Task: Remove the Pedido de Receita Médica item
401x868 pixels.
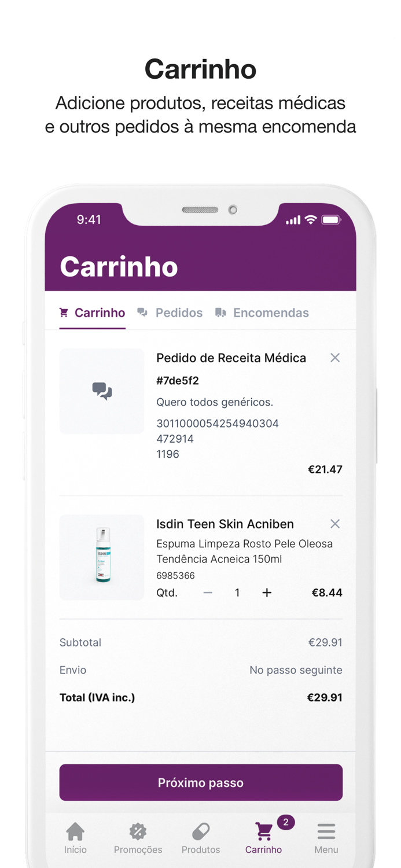Action: click(335, 358)
